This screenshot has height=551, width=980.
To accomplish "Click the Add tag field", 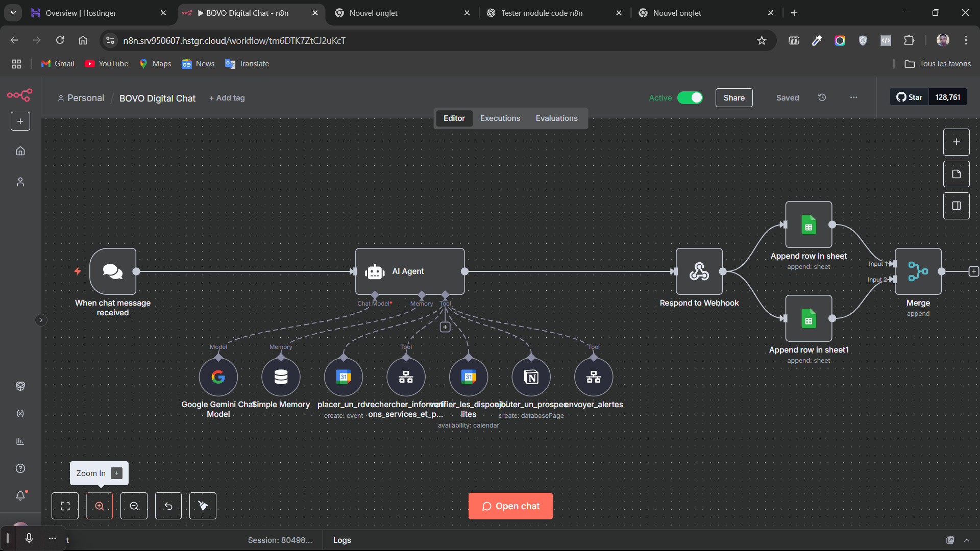I will (x=227, y=98).
